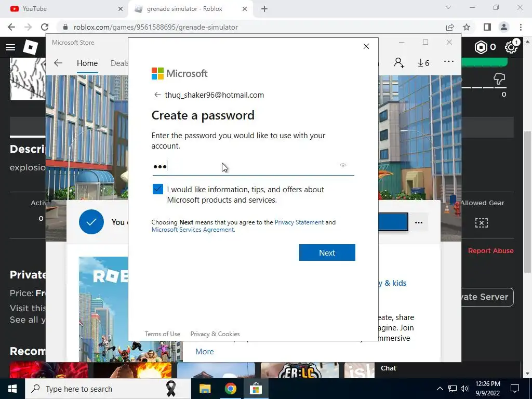Close the grenade simulator Roblox tab
The width and height of the screenshot is (532, 399).
245,9
